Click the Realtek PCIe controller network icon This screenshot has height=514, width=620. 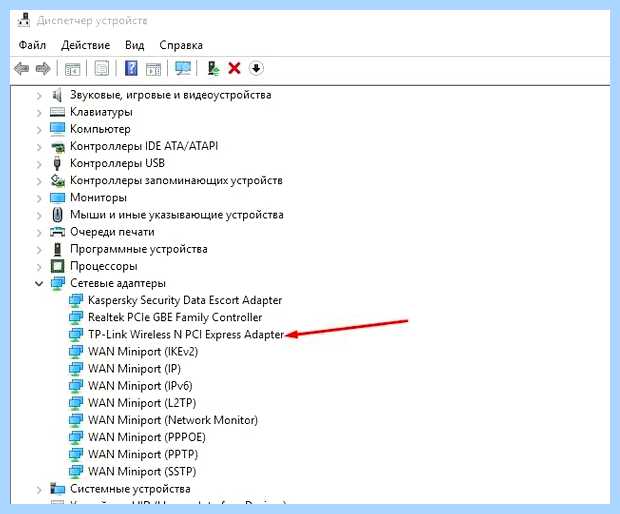tap(76, 317)
